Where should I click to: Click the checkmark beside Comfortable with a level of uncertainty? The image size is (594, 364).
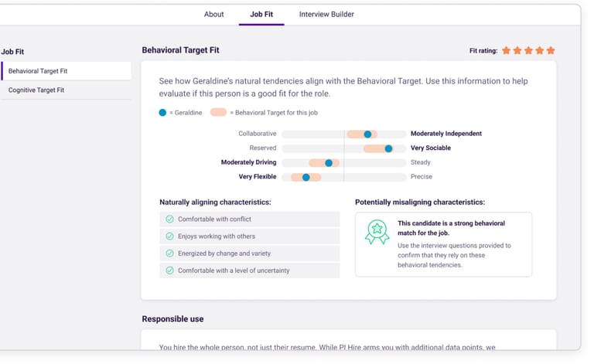(x=170, y=270)
